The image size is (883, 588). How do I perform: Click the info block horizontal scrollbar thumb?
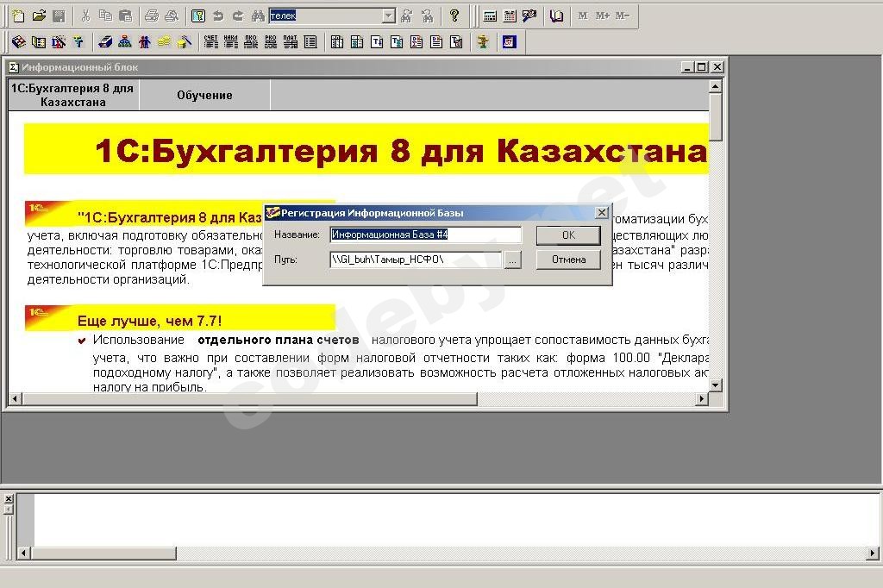pos(249,399)
